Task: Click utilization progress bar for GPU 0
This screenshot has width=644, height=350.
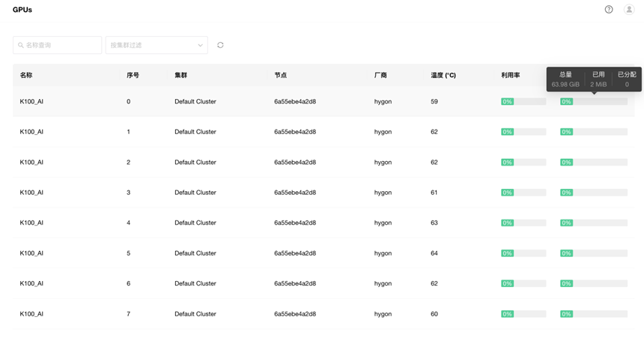Action: (x=523, y=102)
